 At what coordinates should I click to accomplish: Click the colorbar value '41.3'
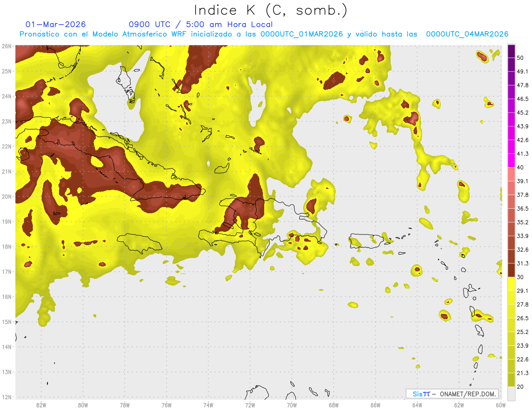[x=523, y=154]
